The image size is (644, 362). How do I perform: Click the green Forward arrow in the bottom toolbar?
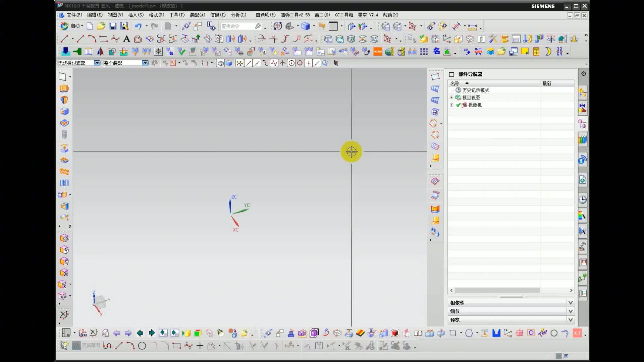[152, 333]
